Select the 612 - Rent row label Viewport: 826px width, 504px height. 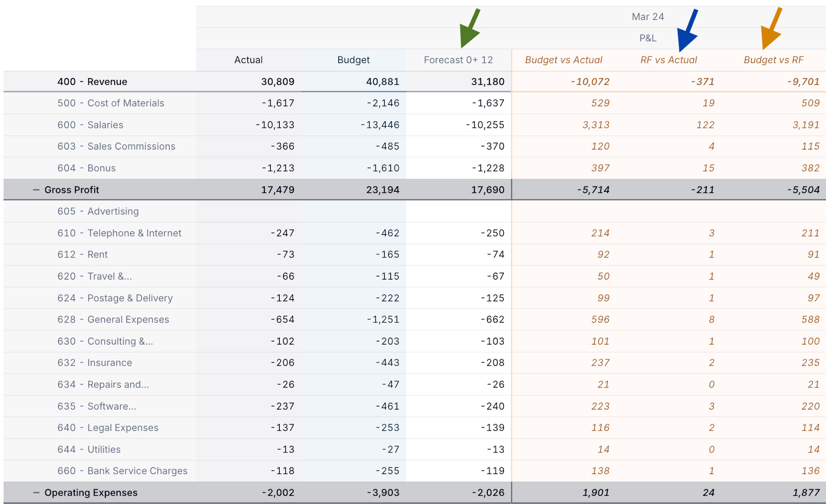(x=82, y=254)
